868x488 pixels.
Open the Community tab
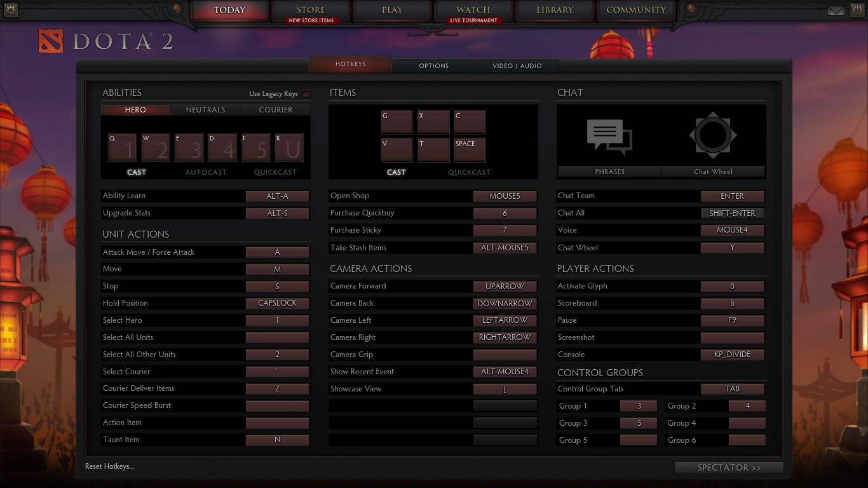[636, 11]
